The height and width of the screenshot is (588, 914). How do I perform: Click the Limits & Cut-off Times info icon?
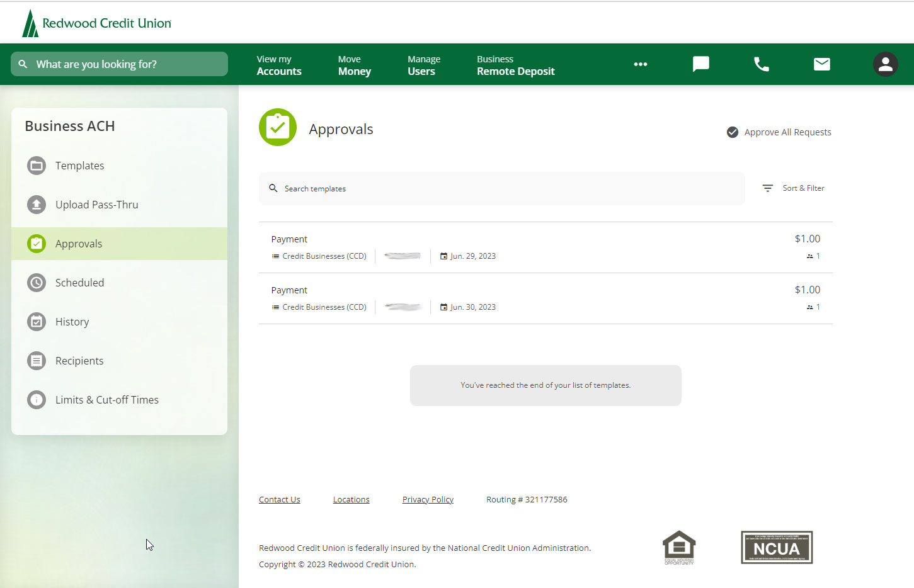click(37, 400)
